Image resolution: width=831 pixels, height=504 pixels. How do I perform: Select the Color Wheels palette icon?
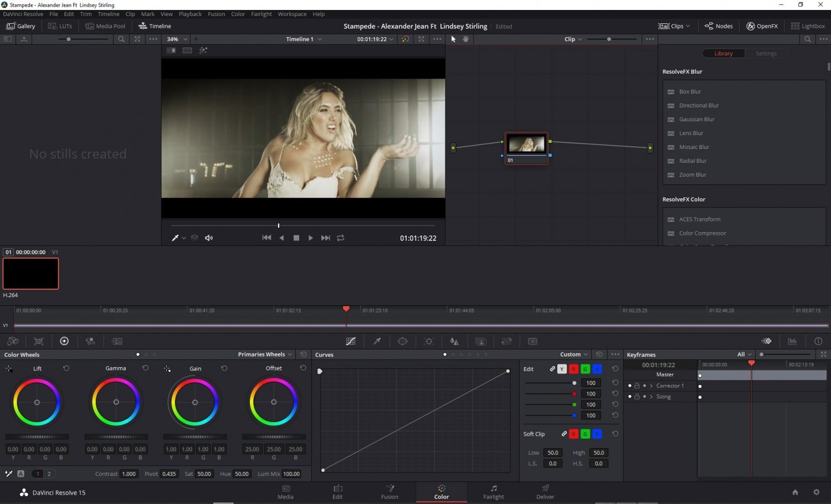coord(64,341)
